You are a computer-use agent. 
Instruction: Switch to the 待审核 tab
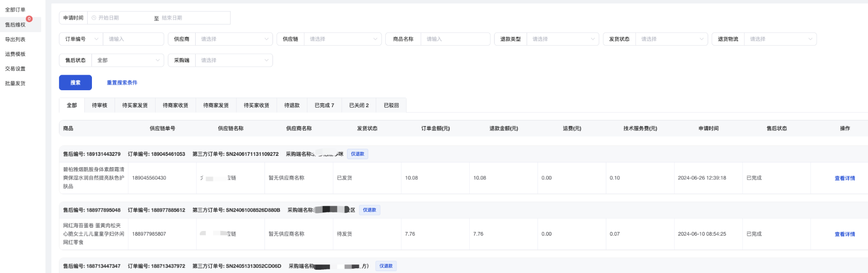tap(99, 105)
